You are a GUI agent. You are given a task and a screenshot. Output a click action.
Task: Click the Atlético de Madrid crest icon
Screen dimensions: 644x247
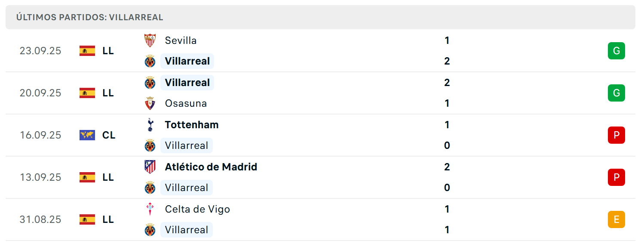click(x=150, y=167)
